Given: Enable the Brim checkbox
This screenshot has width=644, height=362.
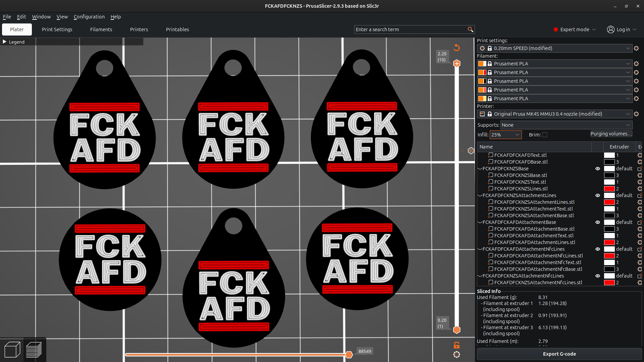Looking at the screenshot, I should (x=545, y=135).
